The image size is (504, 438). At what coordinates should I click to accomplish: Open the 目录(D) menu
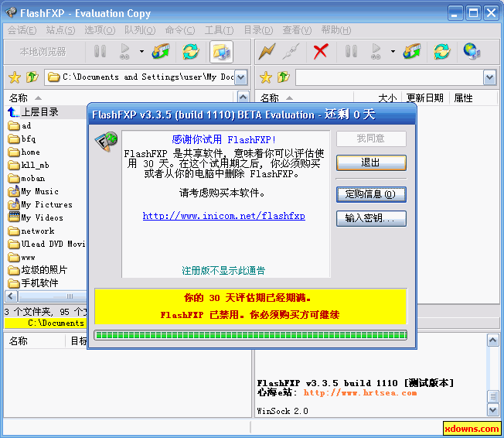[x=258, y=30]
